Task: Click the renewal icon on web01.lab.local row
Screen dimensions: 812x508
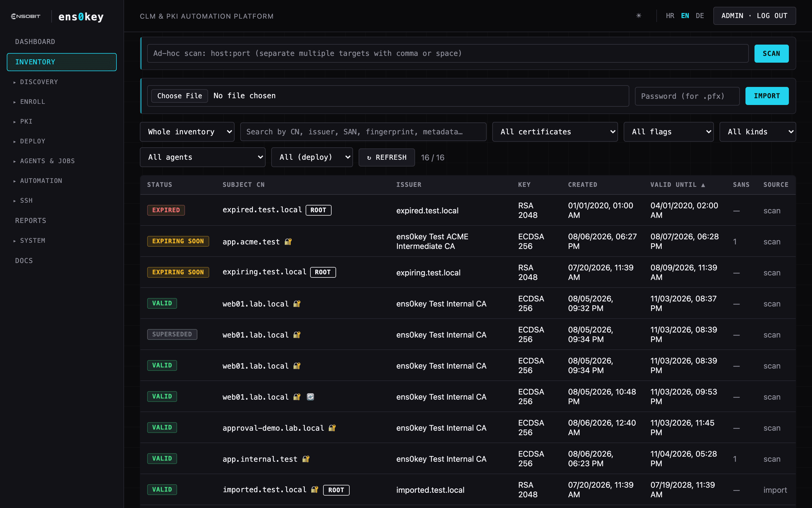Action: [x=310, y=397]
